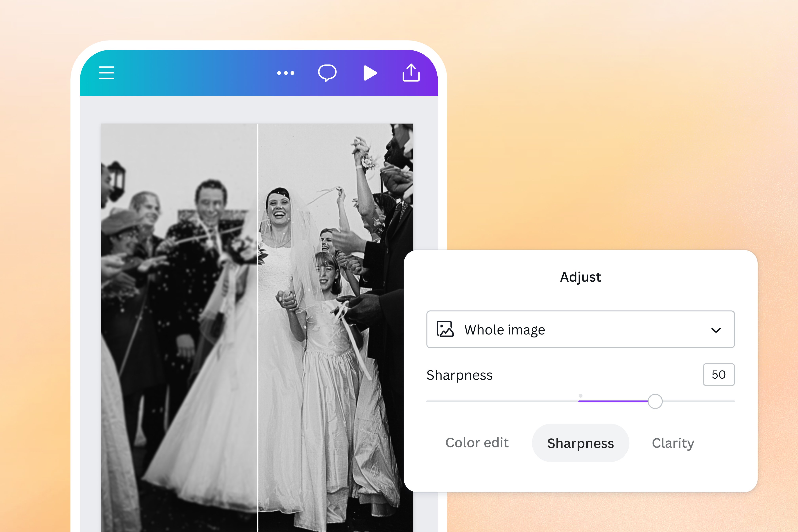Click the Sharpness value field showing 50
Image resolution: width=798 pixels, height=532 pixels.
pyautogui.click(x=718, y=375)
